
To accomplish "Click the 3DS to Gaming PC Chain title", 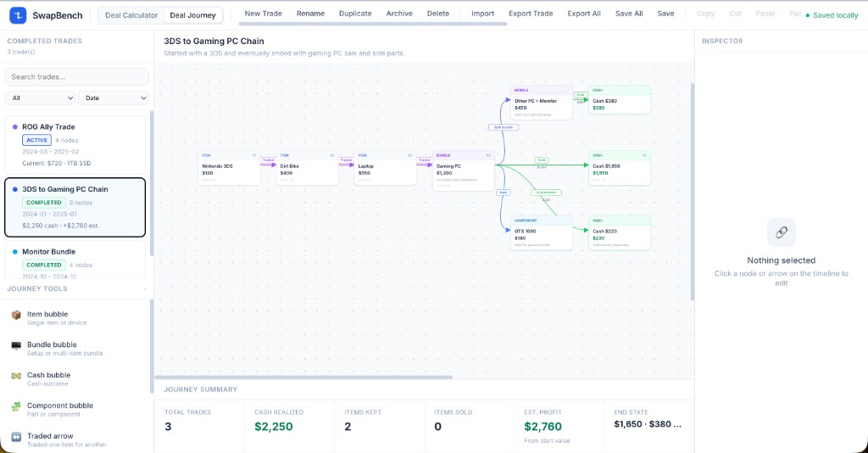I will pyautogui.click(x=214, y=41).
